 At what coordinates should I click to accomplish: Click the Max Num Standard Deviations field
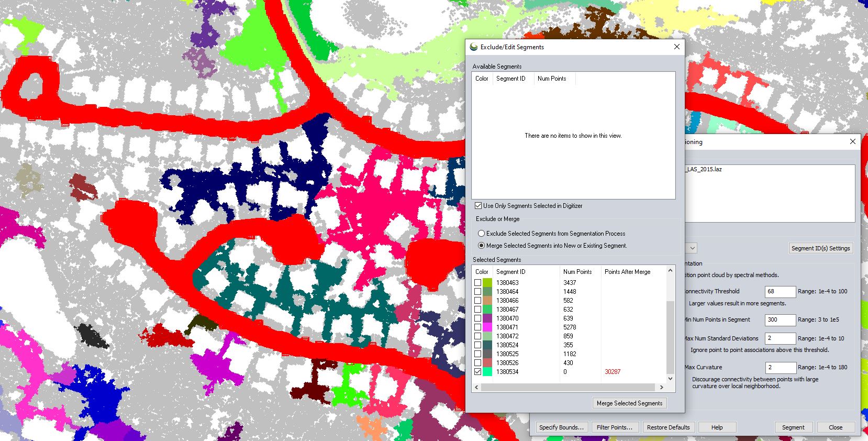[780, 338]
